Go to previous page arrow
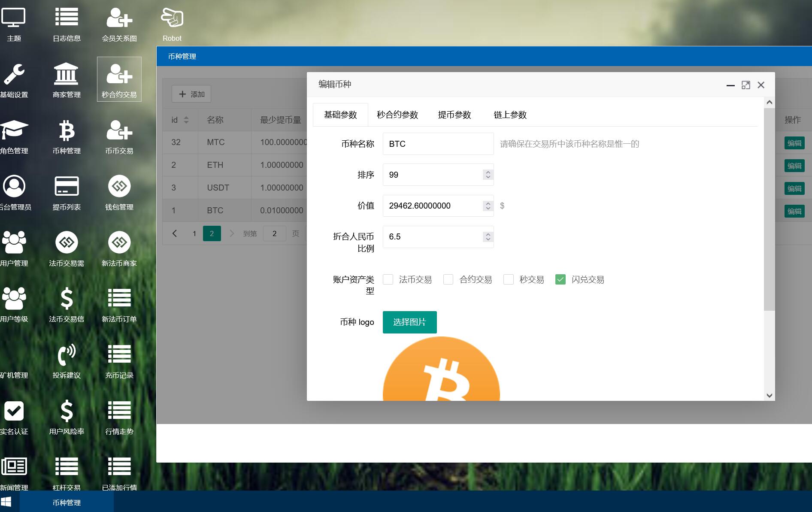 175,233
